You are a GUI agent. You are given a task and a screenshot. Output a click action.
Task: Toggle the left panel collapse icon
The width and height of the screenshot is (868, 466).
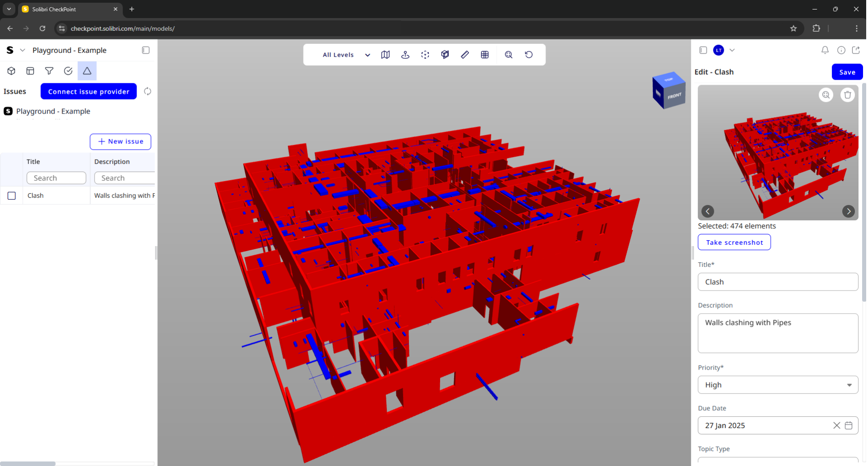pyautogui.click(x=146, y=50)
